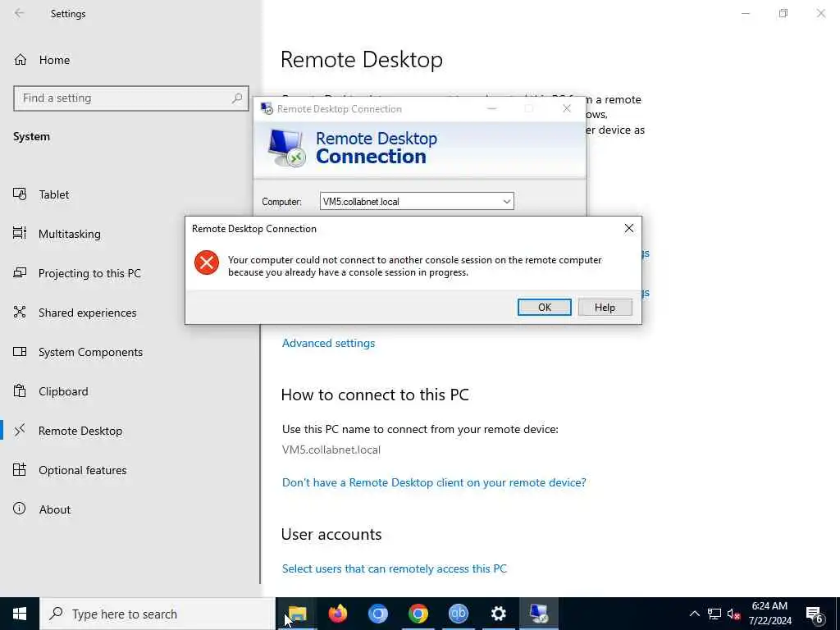
Task: Open System Components page
Action: pyautogui.click(x=90, y=352)
